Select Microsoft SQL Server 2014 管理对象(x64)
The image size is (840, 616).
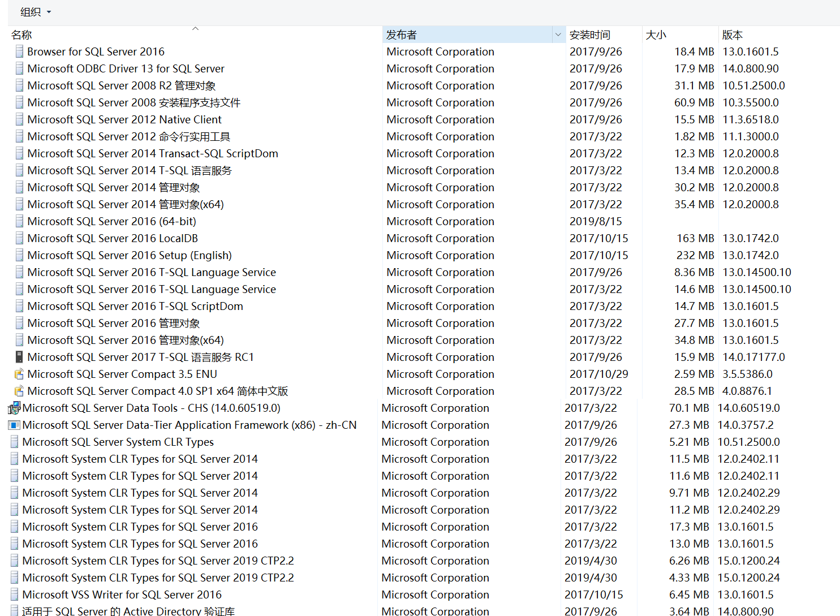(x=126, y=204)
